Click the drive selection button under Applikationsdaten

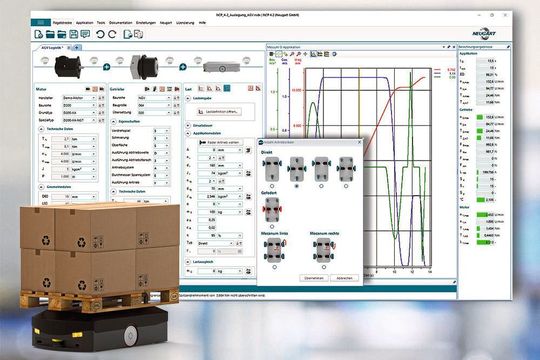coord(220,142)
